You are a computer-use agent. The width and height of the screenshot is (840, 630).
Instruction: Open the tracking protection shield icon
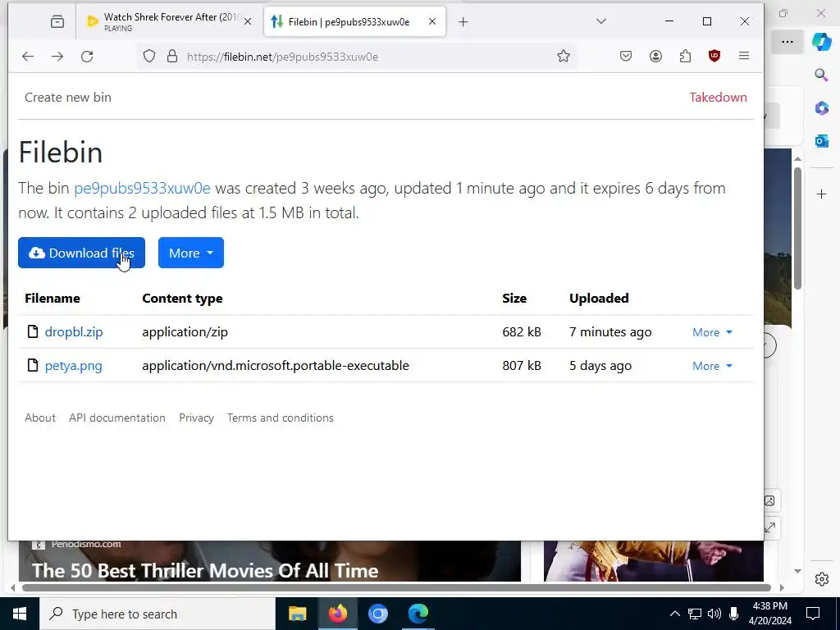click(x=149, y=57)
